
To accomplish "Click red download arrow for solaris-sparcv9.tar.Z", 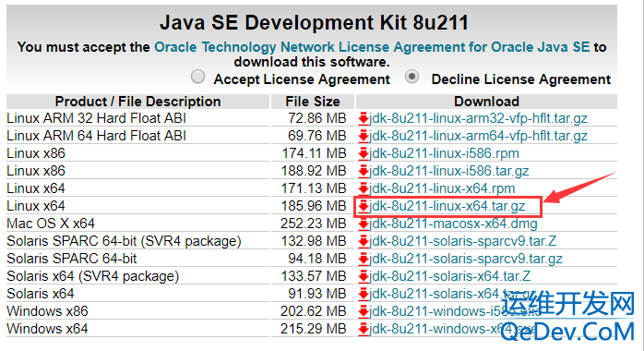I will (364, 242).
